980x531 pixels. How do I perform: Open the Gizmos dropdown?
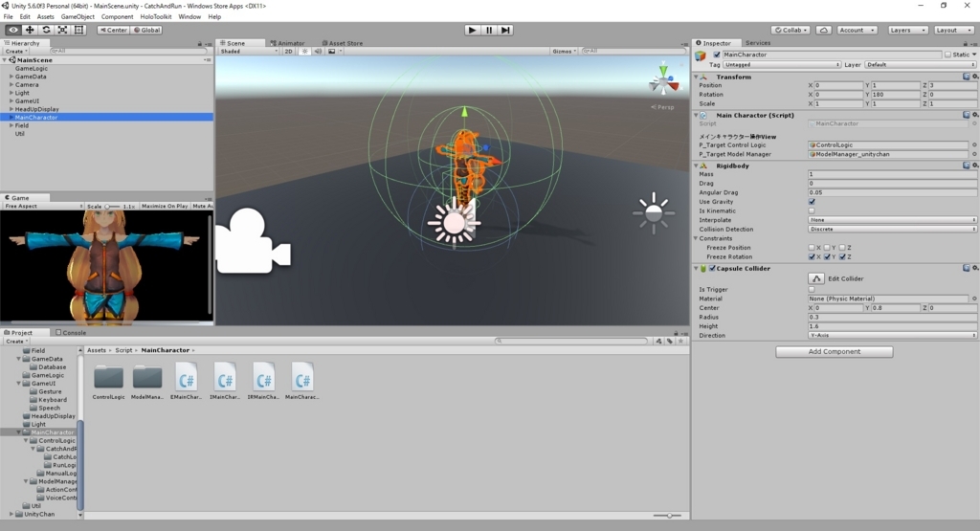(x=565, y=52)
